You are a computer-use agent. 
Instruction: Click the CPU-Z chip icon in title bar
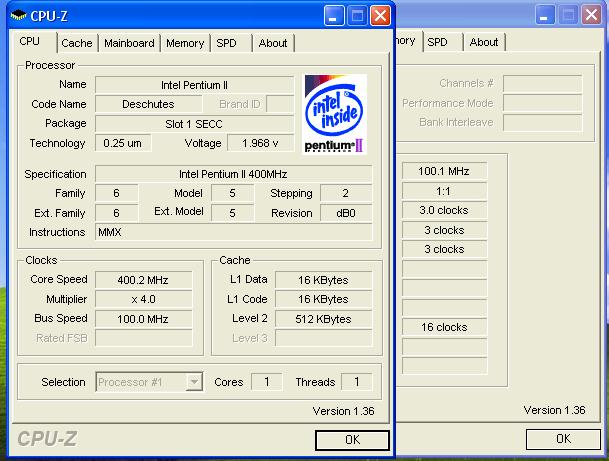18,16
